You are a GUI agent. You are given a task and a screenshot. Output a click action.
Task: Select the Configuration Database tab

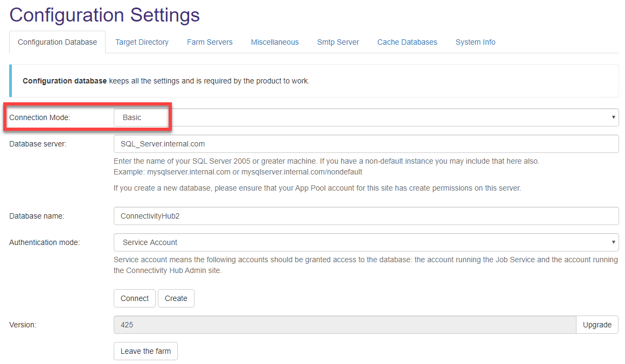coord(57,42)
